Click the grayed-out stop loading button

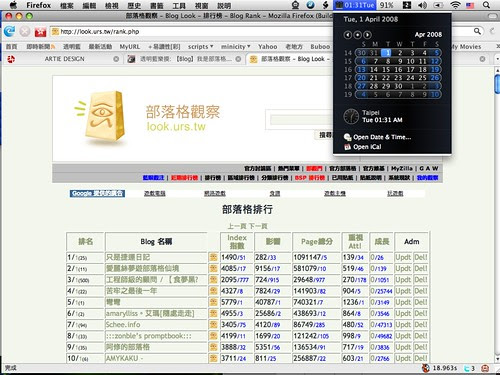(25, 32)
